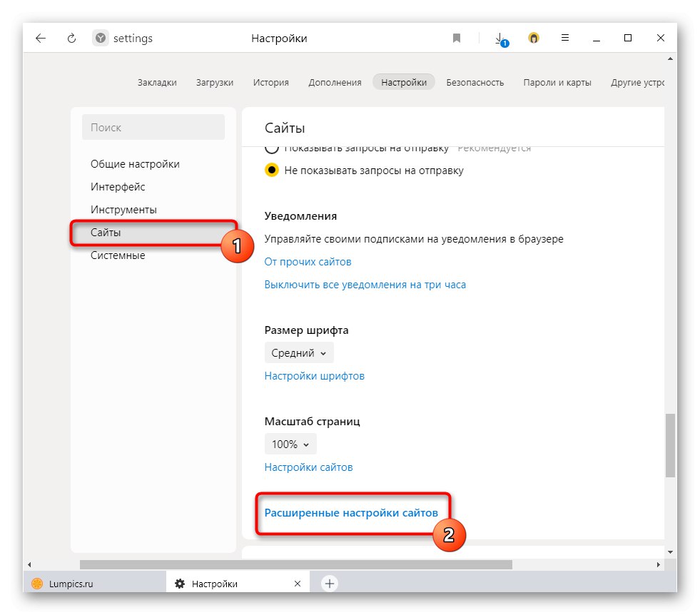
Task: Open the Дополнения tab
Action: (x=335, y=83)
